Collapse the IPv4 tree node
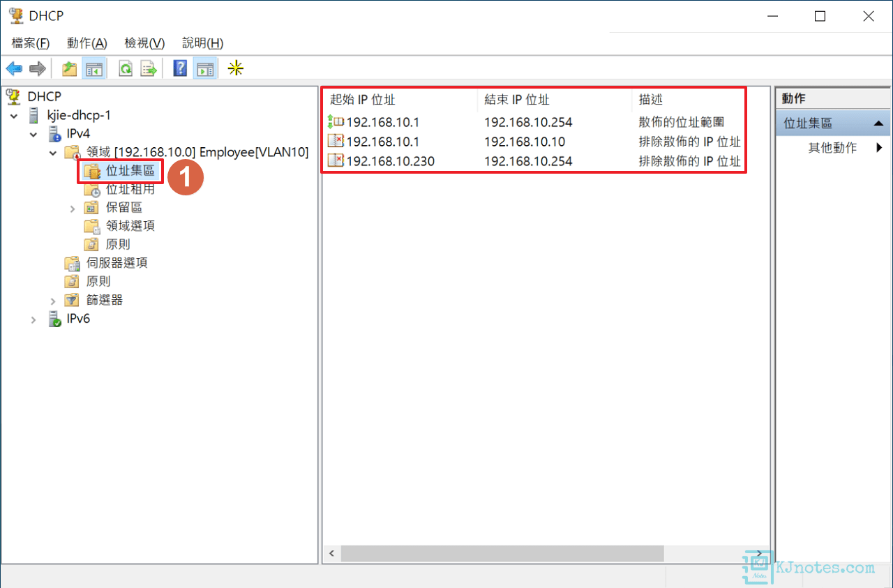 [34, 134]
